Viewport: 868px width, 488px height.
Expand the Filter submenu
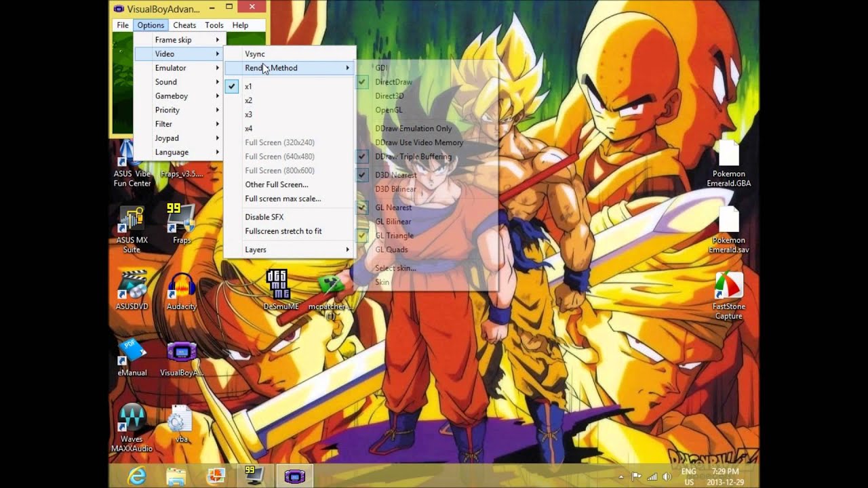(x=178, y=124)
